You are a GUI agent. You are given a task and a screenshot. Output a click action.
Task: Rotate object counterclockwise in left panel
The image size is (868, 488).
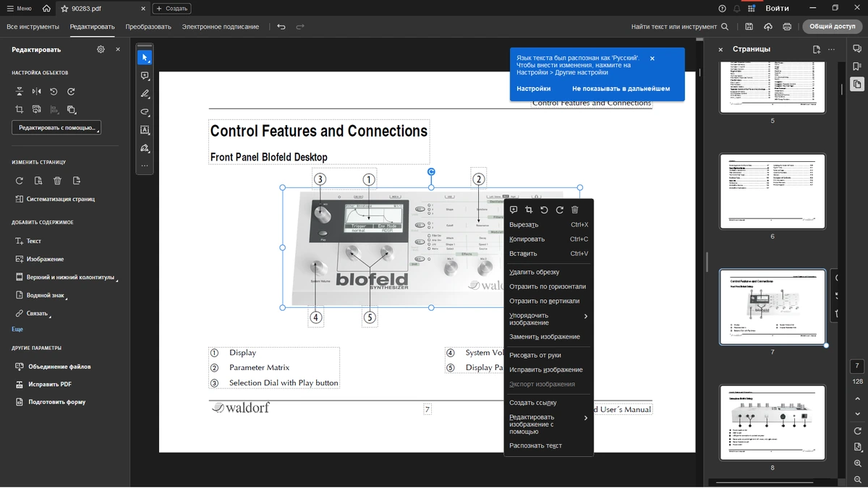(54, 92)
